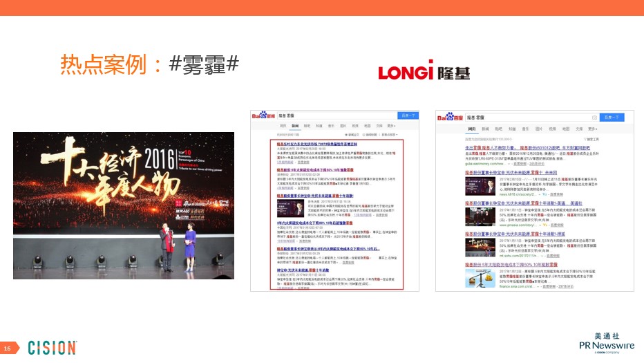
Task: Expand 更多 menu in right Baidu web tabs
Action: tap(592, 129)
